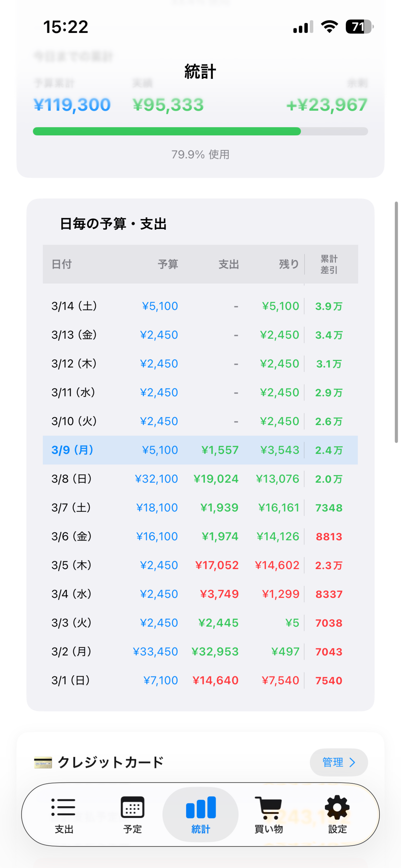Tap the 残り column header
Screen dimensions: 401x868
coord(289,264)
